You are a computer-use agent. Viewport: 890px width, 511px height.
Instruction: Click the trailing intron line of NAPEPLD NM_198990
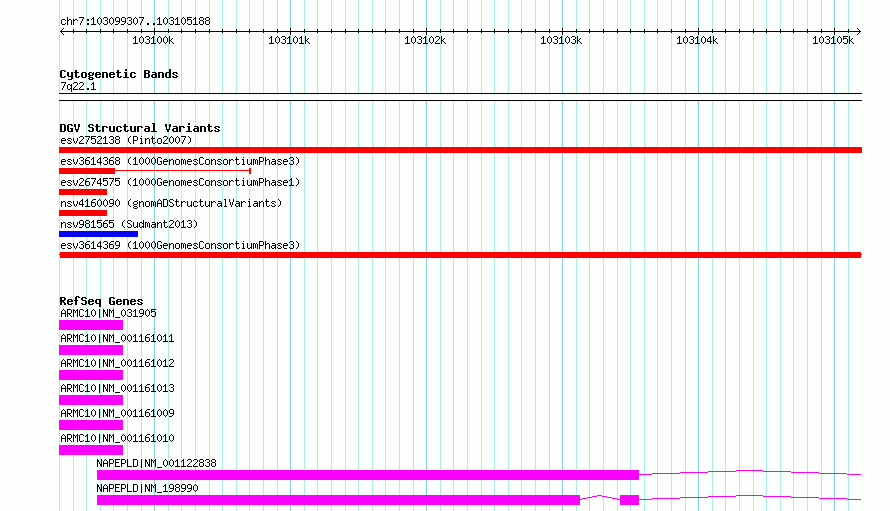[x=750, y=496]
